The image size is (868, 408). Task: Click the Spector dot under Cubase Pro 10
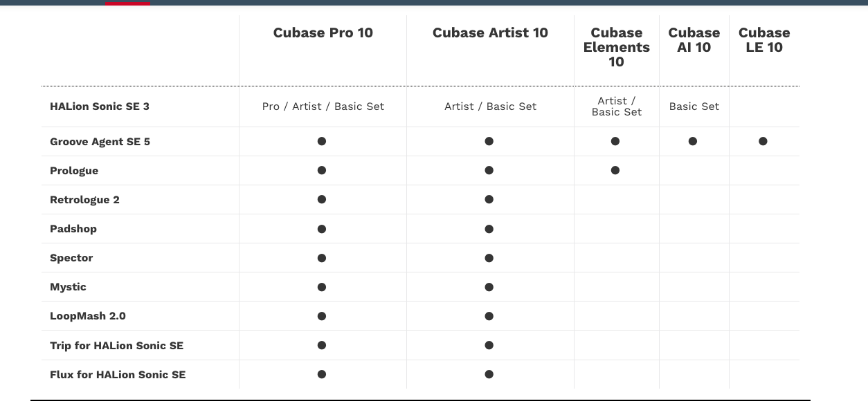coord(322,258)
